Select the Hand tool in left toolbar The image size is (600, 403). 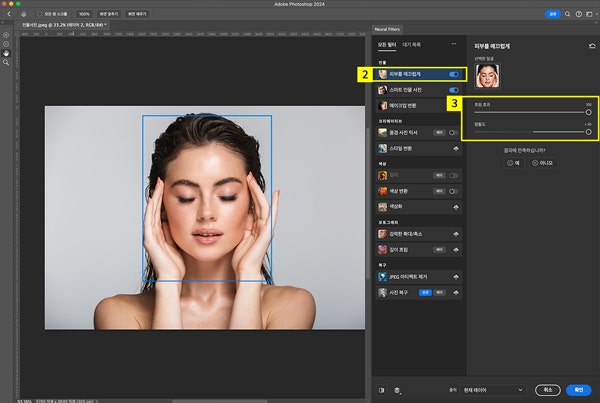(6, 53)
